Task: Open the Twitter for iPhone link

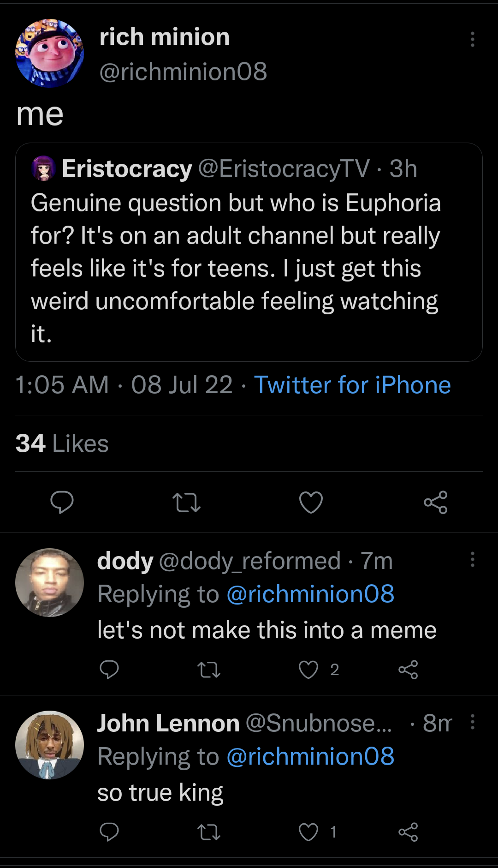Action: click(352, 385)
